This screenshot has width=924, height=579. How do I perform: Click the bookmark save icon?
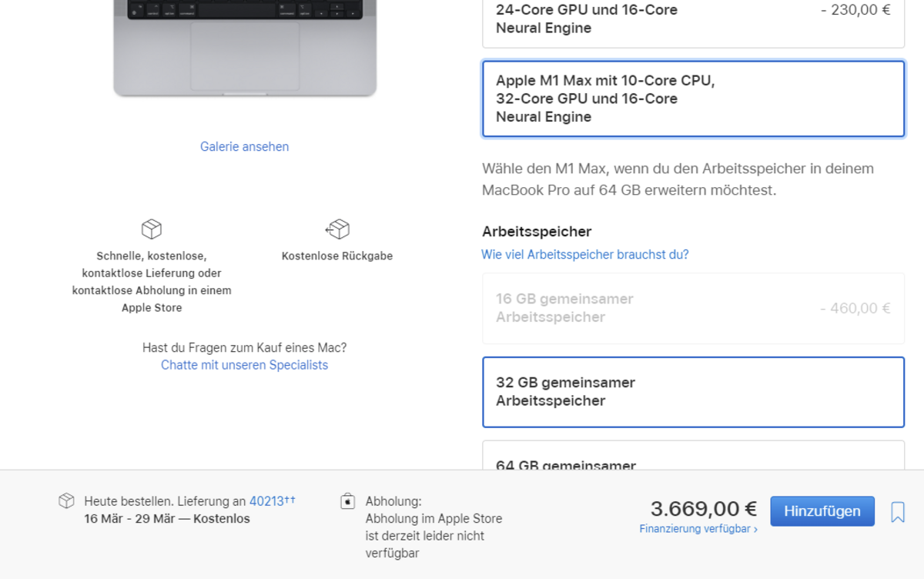click(x=898, y=512)
